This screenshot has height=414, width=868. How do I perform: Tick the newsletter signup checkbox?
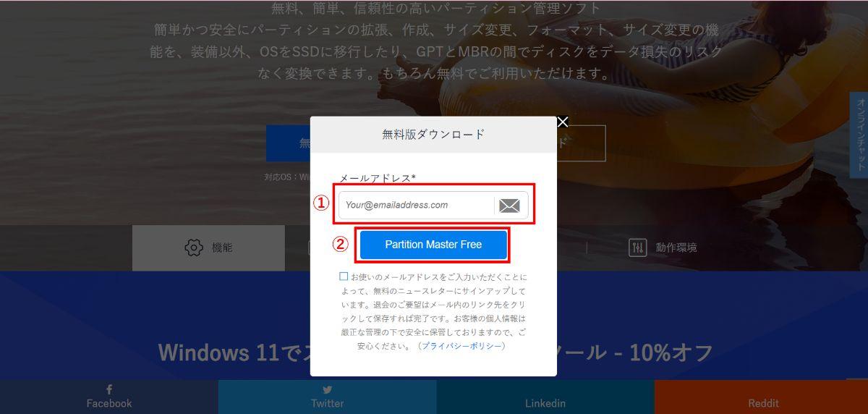(x=344, y=276)
